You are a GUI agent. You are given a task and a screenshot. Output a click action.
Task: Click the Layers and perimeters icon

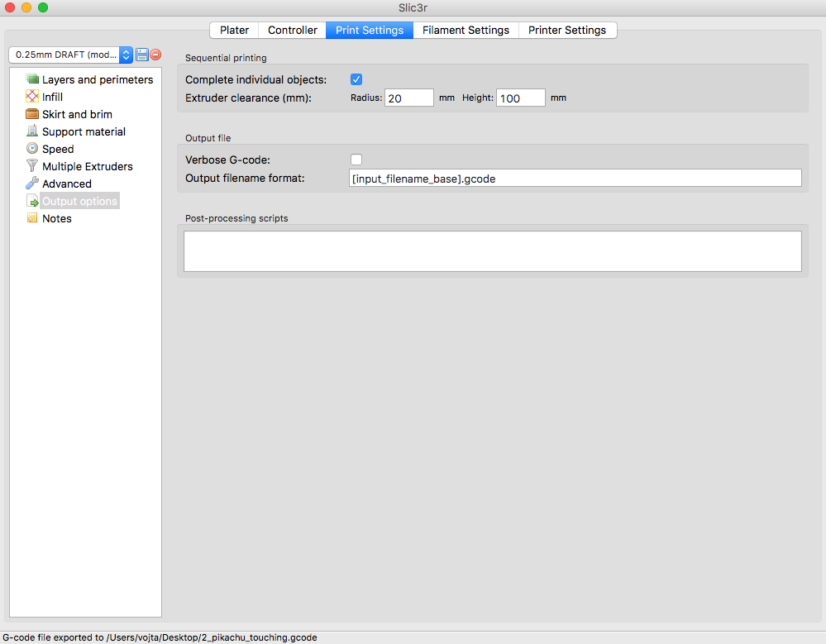33,79
